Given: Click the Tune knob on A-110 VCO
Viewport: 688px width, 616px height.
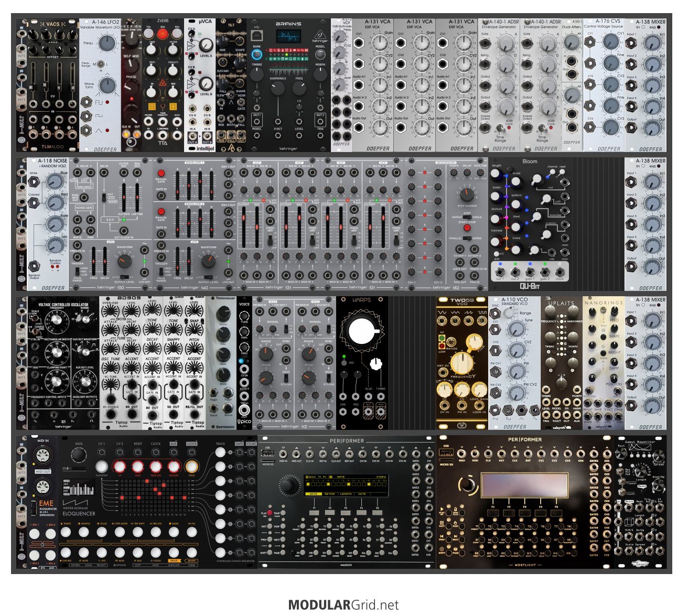Looking at the screenshot, I should coord(517,329).
